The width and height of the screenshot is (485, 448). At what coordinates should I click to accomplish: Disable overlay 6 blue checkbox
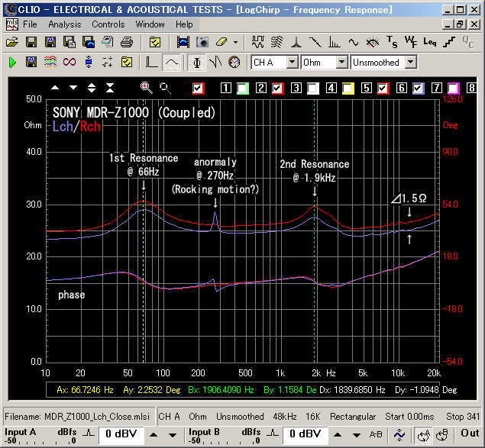pyautogui.click(x=419, y=89)
